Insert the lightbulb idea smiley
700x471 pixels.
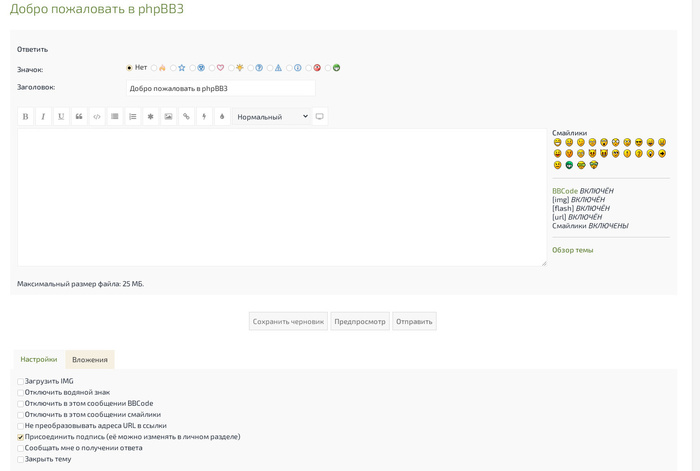coord(650,153)
